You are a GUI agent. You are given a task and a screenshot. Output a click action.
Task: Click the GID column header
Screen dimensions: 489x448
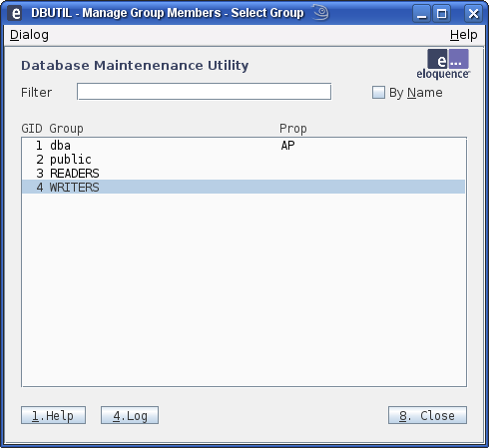pos(32,129)
